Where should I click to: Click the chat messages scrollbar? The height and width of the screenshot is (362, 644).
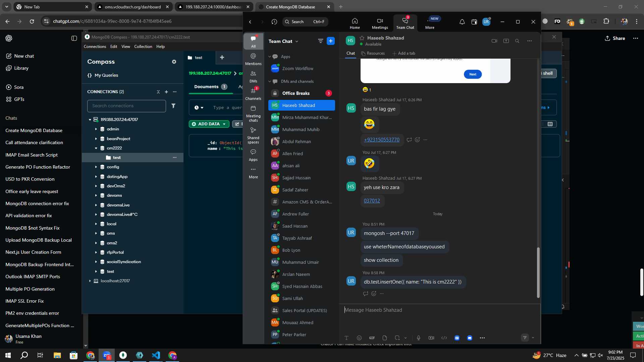[x=538, y=273]
